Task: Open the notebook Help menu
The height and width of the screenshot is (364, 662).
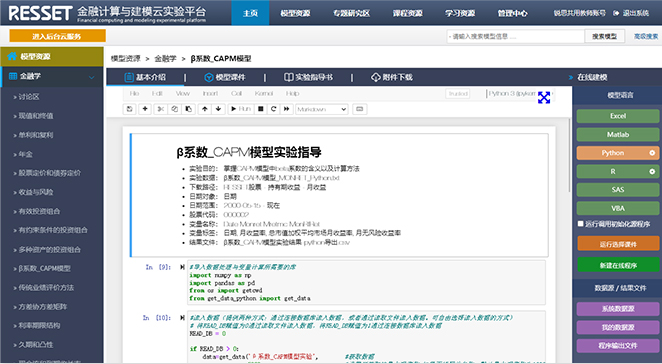Action: tap(292, 93)
